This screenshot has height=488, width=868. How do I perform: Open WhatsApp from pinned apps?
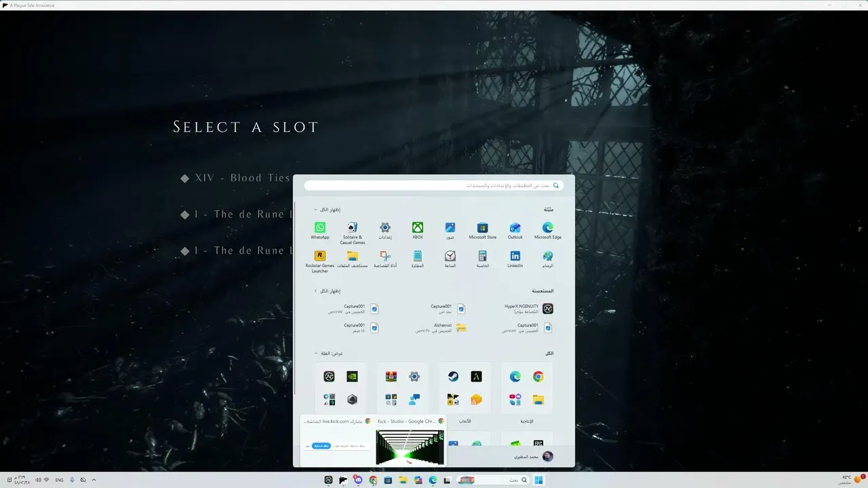320,231
